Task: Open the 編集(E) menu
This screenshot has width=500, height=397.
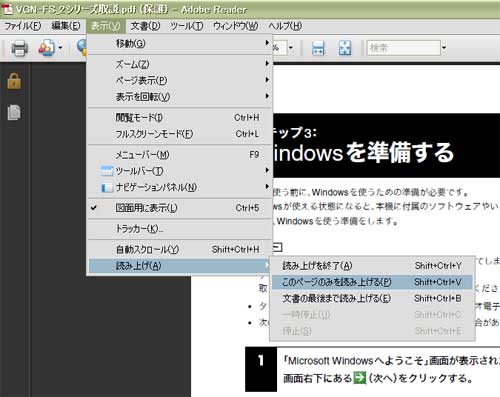Action: click(x=66, y=26)
